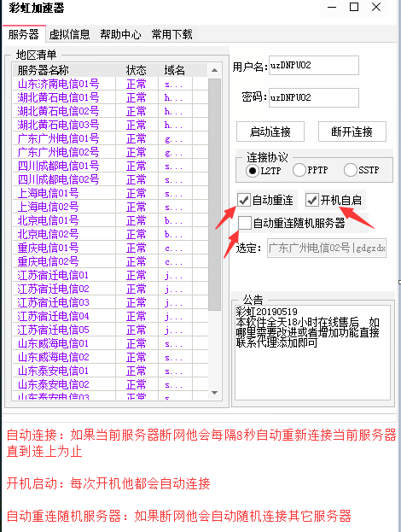Open the 常用下载 tab
The image size is (401, 532).
[x=171, y=34]
